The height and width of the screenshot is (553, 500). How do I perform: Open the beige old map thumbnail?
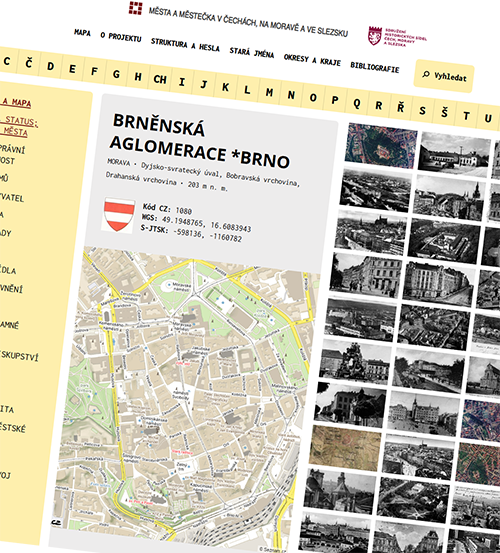pyautogui.click(x=345, y=448)
